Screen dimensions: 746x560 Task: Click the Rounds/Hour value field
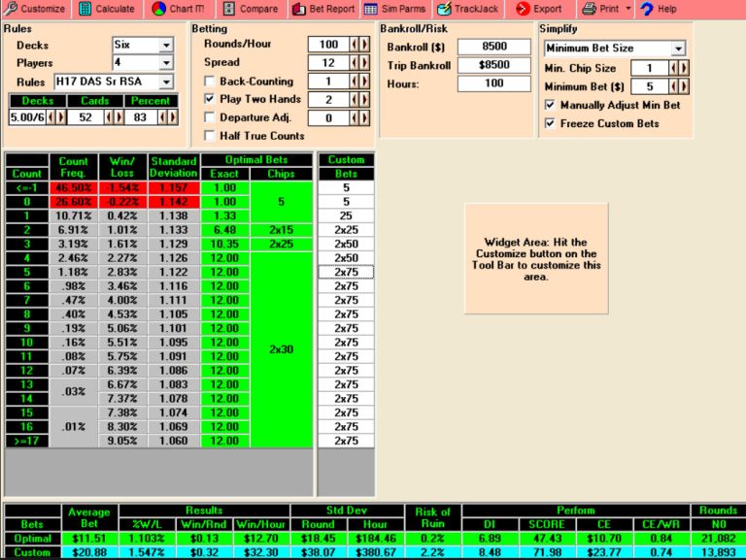(328, 45)
